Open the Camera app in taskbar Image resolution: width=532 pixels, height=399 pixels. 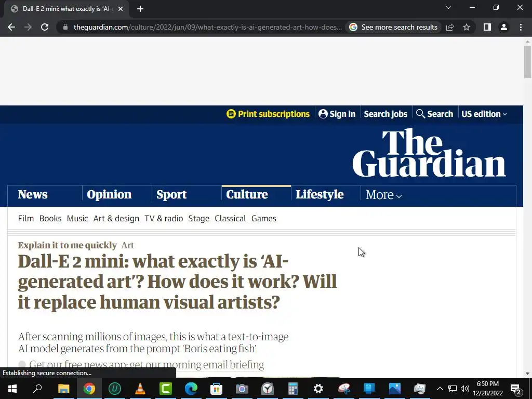tap(242, 389)
